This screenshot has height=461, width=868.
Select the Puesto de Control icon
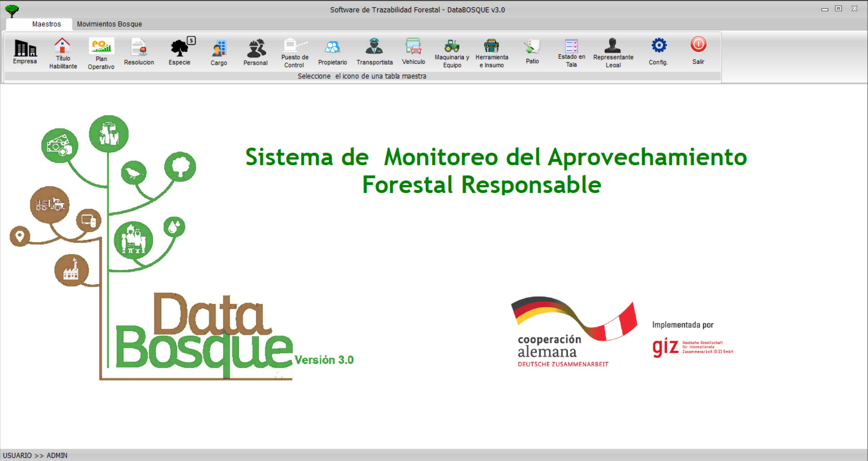[x=294, y=45]
